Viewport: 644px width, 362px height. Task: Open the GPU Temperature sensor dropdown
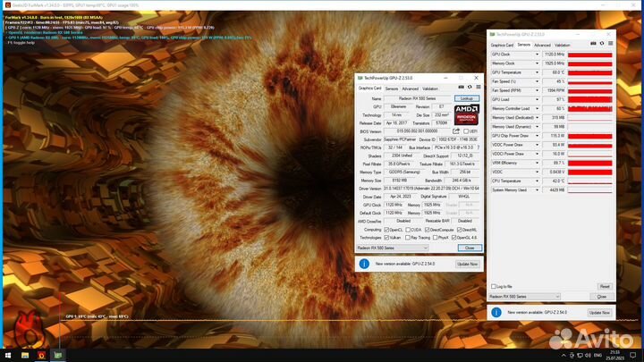(x=537, y=72)
